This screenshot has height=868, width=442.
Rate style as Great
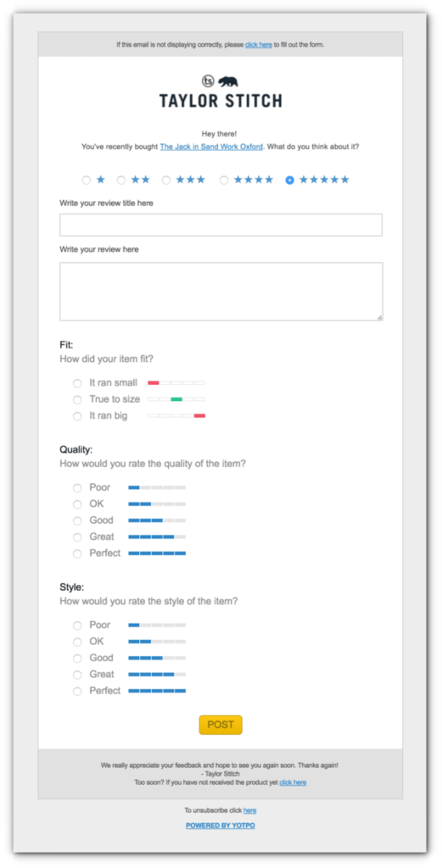click(77, 675)
